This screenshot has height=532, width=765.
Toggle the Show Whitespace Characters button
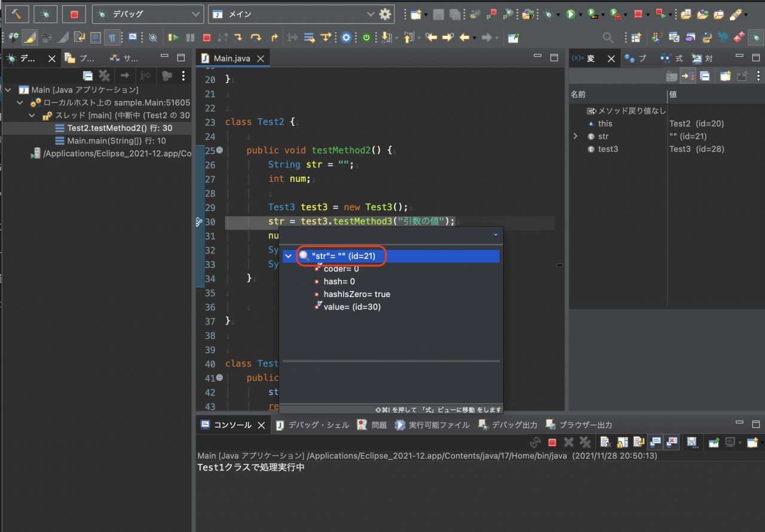[112, 37]
